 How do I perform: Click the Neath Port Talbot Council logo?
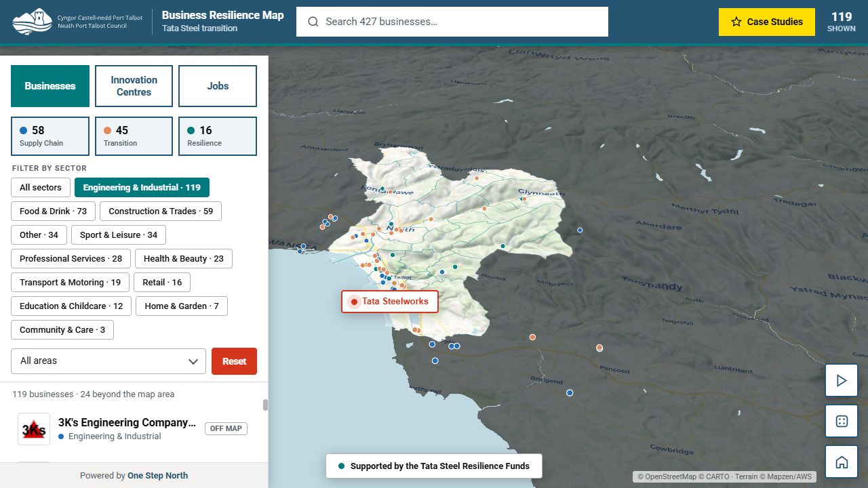tap(77, 22)
